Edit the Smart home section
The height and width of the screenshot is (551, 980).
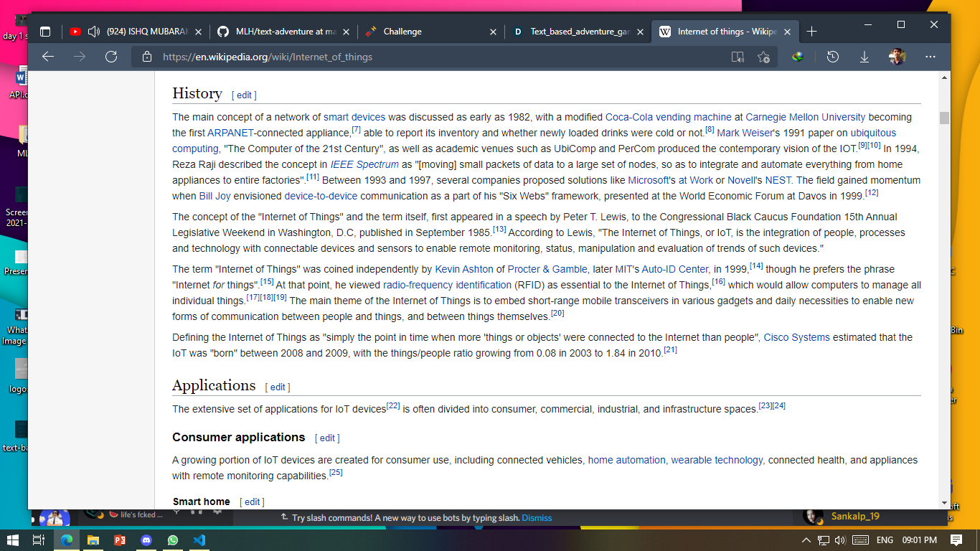(252, 502)
